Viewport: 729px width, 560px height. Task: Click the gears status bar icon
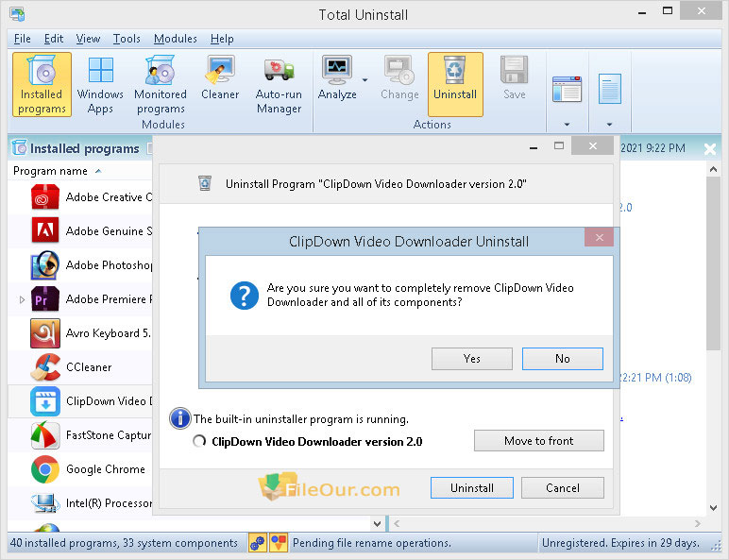[257, 542]
